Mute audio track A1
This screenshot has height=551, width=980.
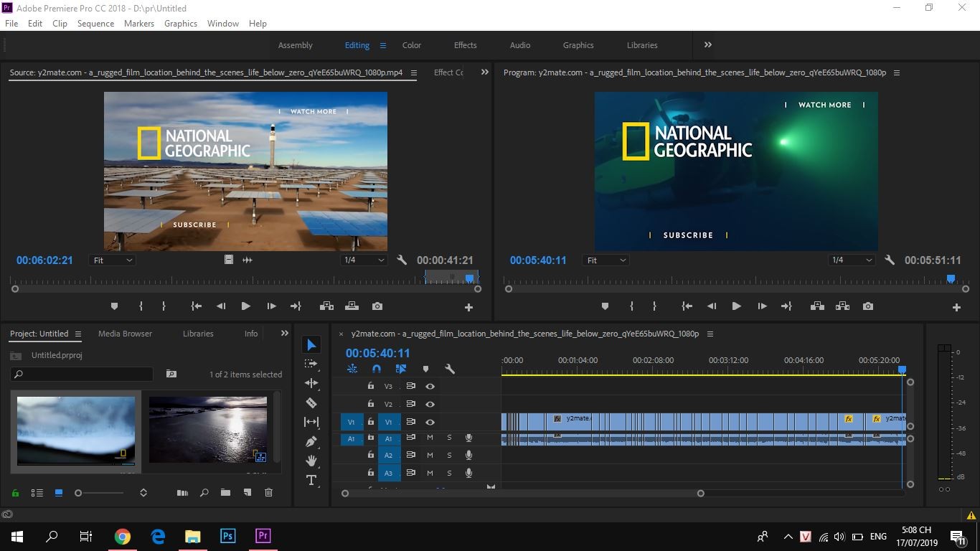pos(430,438)
